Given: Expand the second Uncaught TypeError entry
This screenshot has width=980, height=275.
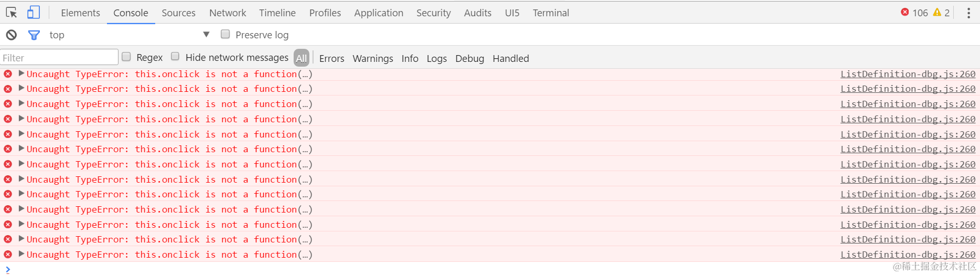Looking at the screenshot, I should pyautogui.click(x=21, y=88).
